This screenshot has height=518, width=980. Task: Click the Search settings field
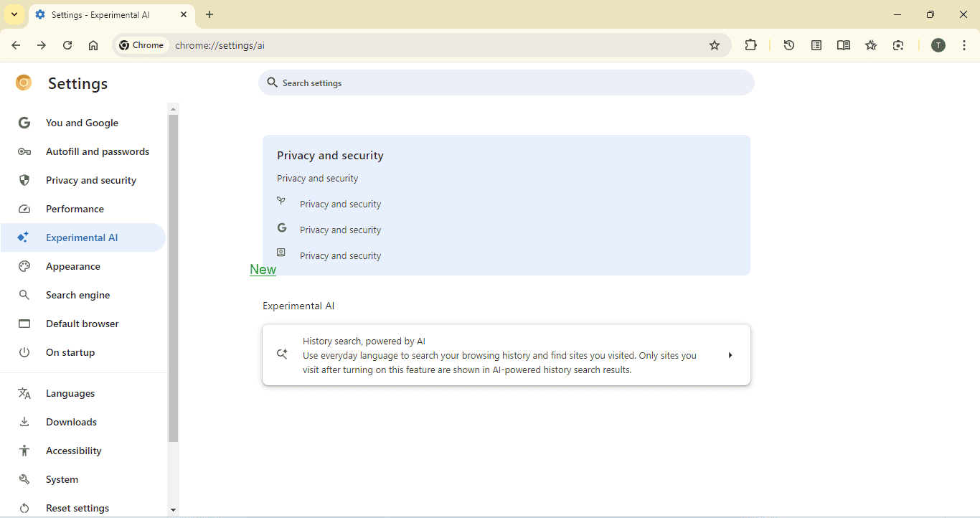[507, 83]
